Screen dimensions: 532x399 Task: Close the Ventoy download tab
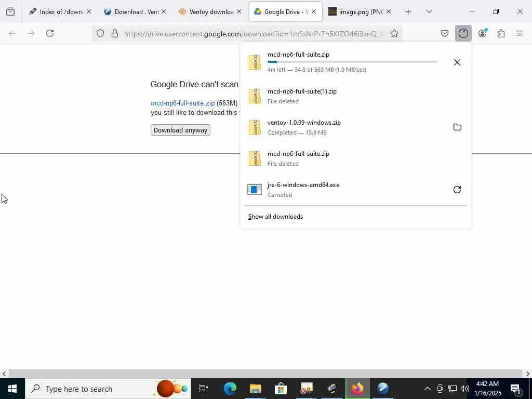click(239, 11)
